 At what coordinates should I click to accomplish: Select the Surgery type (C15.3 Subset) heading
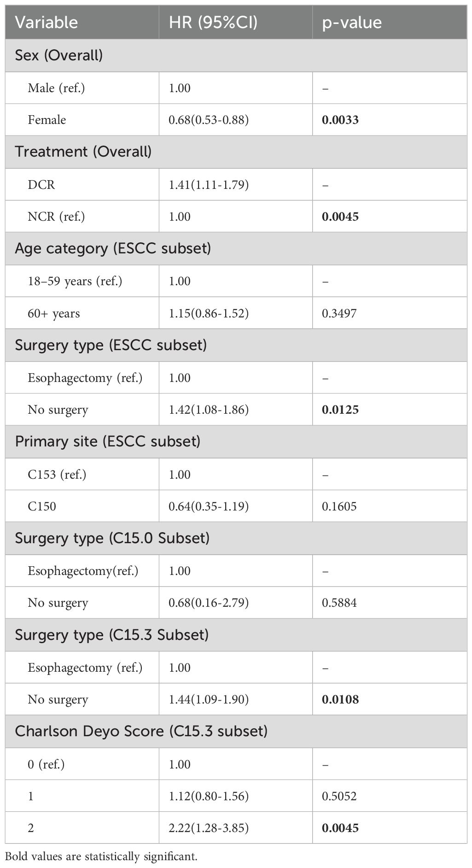[112, 635]
